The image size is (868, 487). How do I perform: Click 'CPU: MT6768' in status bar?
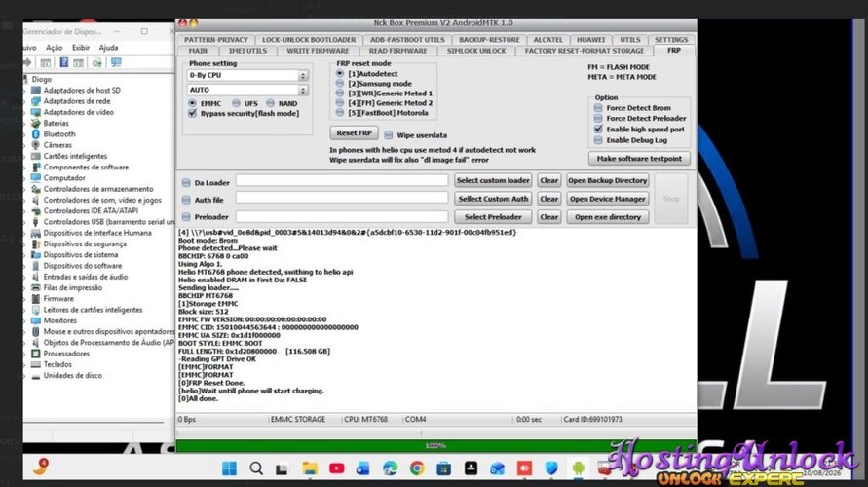366,420
